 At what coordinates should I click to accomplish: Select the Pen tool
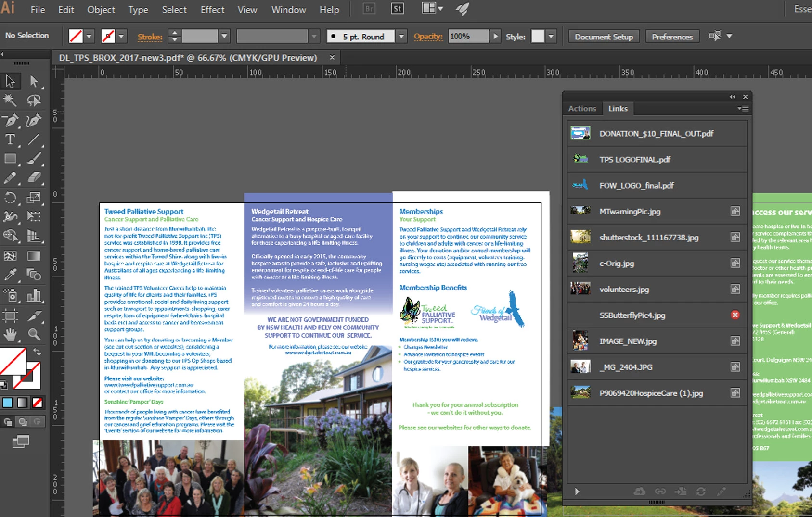click(x=10, y=120)
